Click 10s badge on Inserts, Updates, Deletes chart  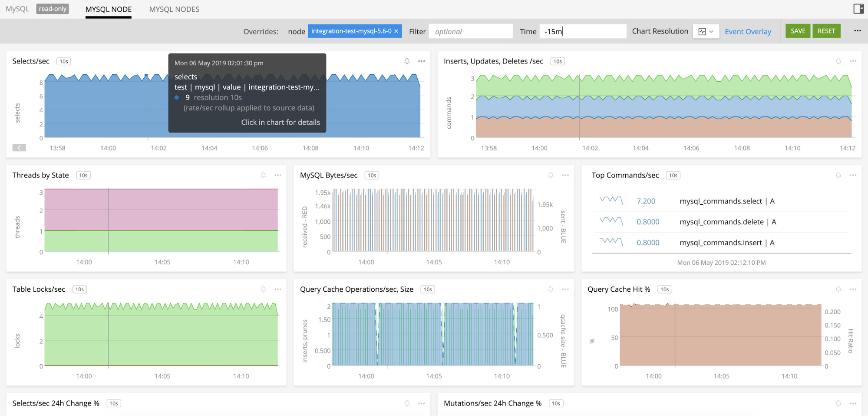click(558, 61)
